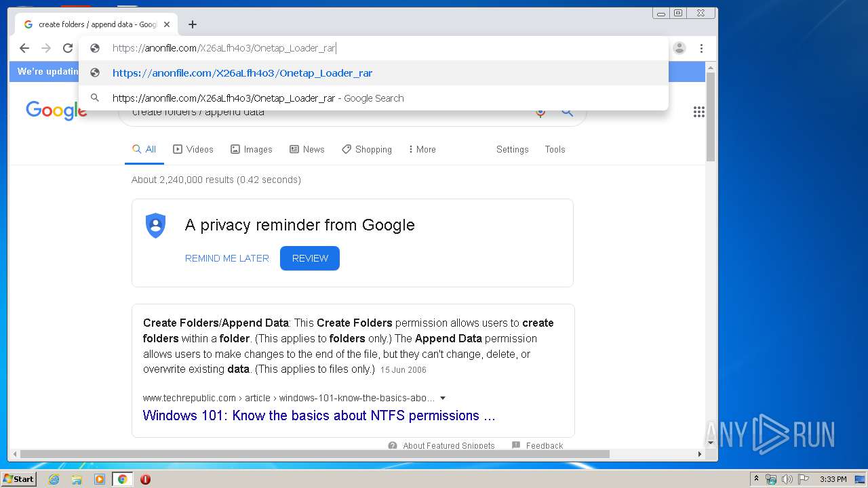Image resolution: width=868 pixels, height=488 pixels.
Task: Click REMIND ME LATER
Action: click(227, 258)
